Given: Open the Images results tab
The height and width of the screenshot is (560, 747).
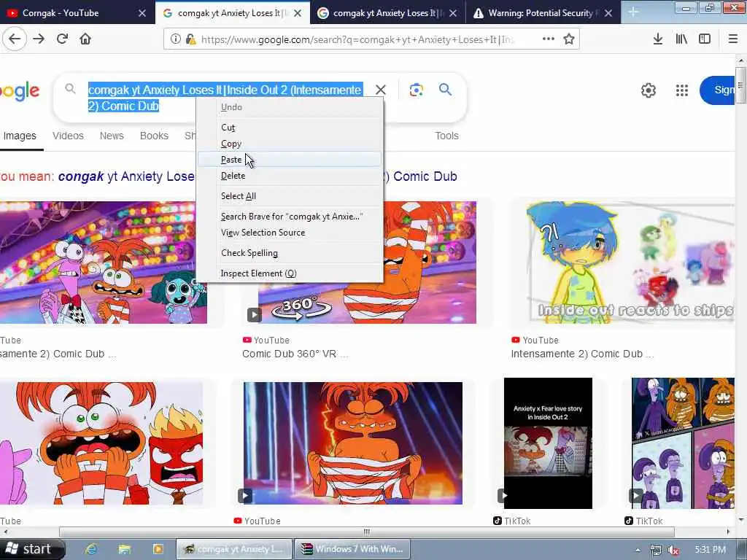Looking at the screenshot, I should [20, 136].
